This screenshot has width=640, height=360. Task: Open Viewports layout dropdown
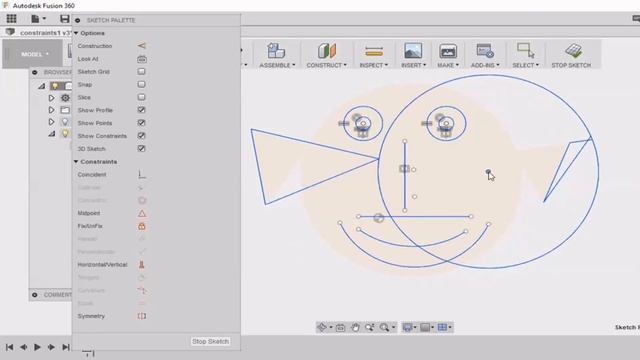point(444,327)
